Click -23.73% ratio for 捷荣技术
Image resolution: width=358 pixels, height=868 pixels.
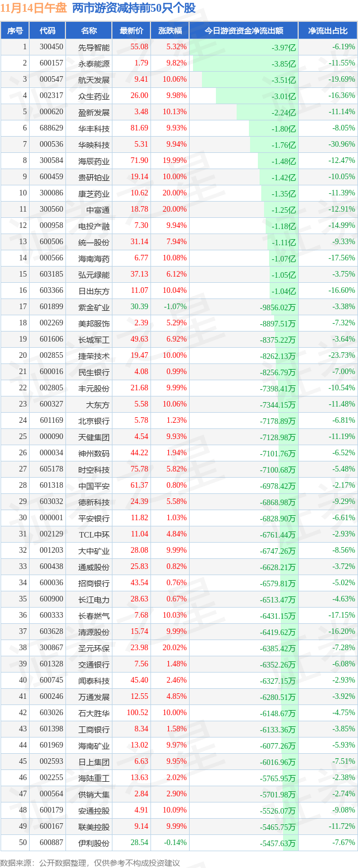[342, 356]
